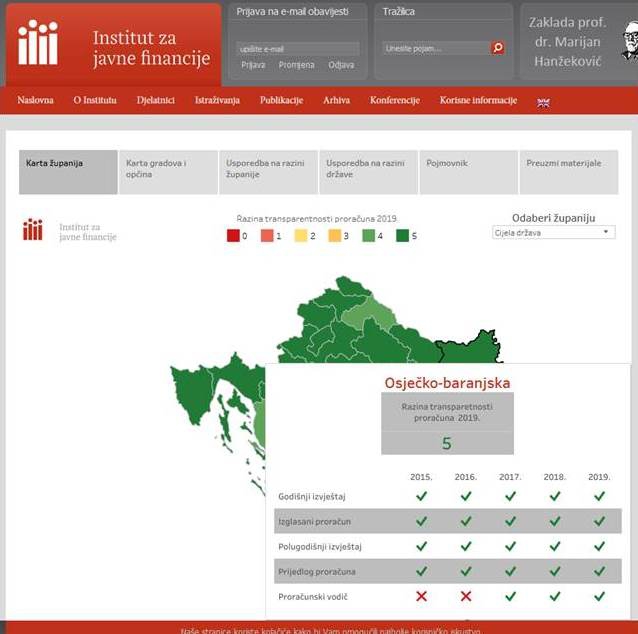Open the Istraživanja menu item
The width and height of the screenshot is (638, 634).
[217, 100]
